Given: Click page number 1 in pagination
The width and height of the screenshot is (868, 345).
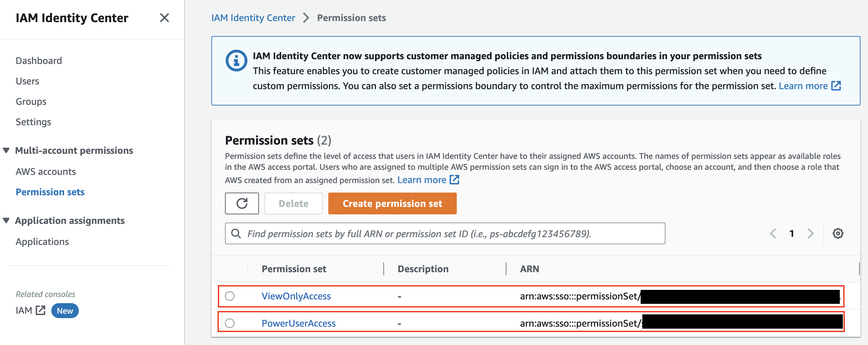Looking at the screenshot, I should [x=792, y=233].
